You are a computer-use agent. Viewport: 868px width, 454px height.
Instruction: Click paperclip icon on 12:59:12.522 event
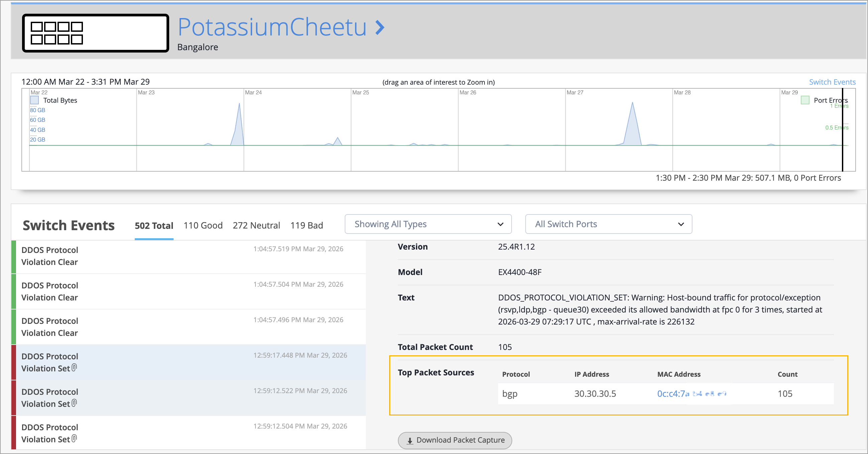(75, 403)
